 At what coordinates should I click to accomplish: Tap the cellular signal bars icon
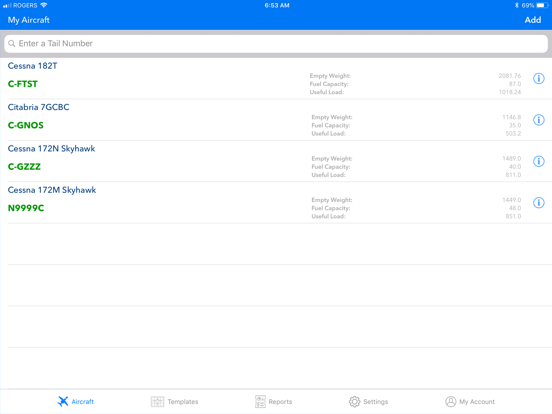[x=7, y=6]
